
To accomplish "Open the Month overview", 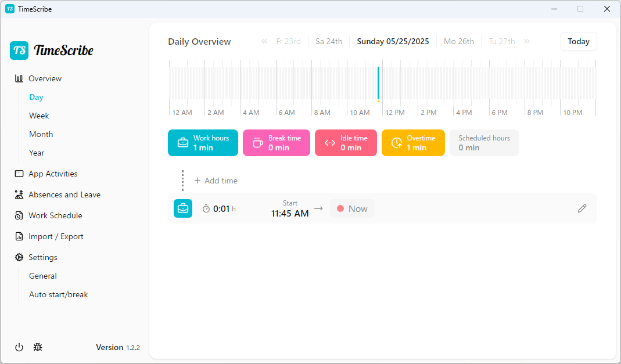I will coord(41,135).
